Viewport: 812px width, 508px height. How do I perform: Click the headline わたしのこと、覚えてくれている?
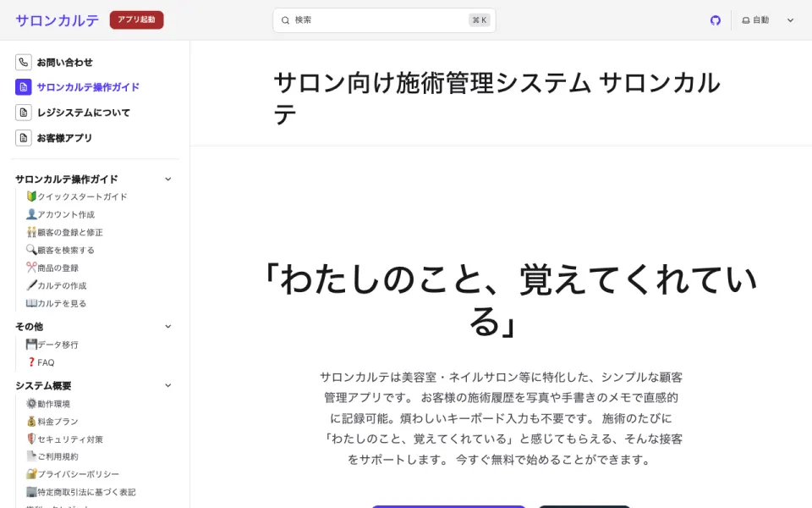coord(512,301)
